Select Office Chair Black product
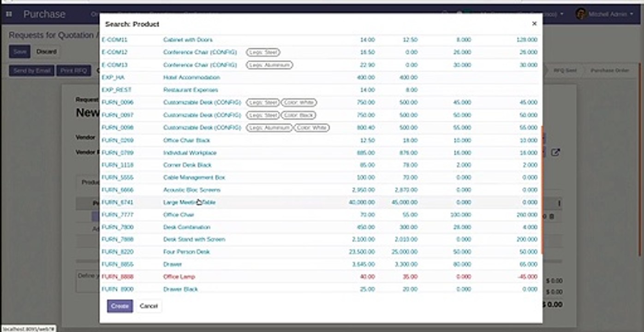This screenshot has height=332, width=644. (187, 140)
